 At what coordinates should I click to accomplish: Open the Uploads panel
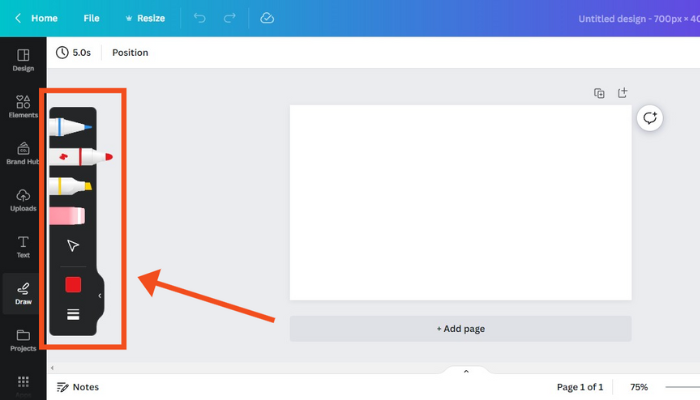tap(23, 200)
